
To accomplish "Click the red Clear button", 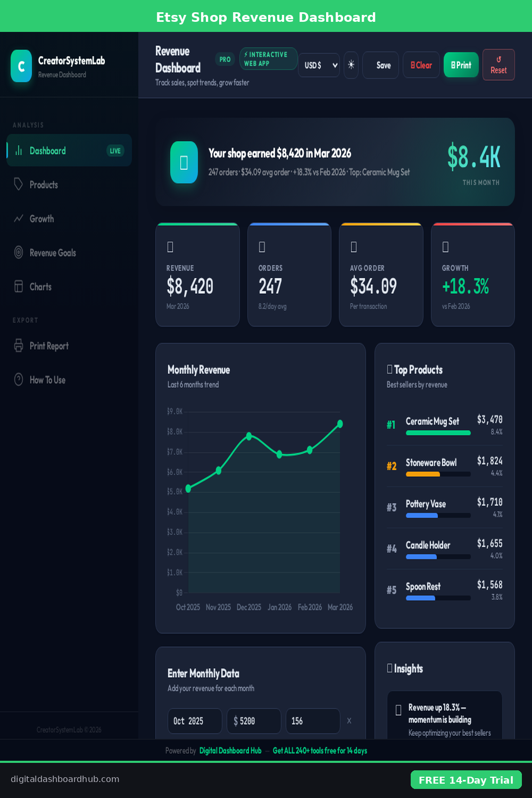I will click(x=421, y=65).
